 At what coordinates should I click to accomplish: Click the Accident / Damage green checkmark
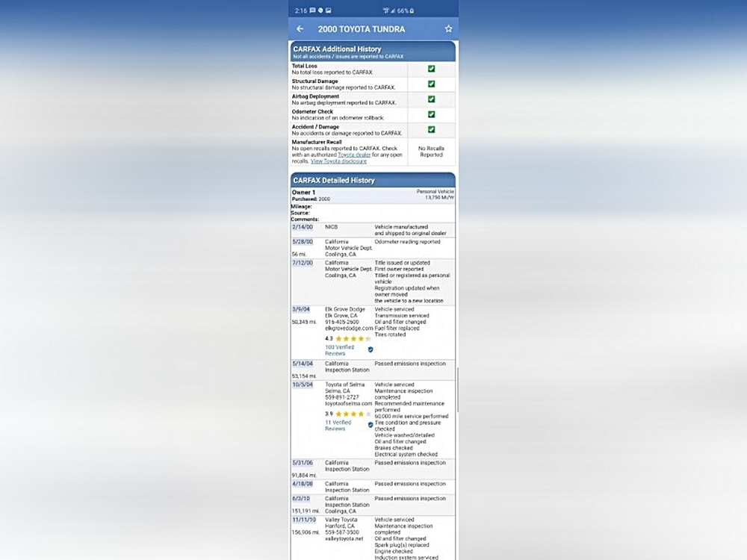431,130
